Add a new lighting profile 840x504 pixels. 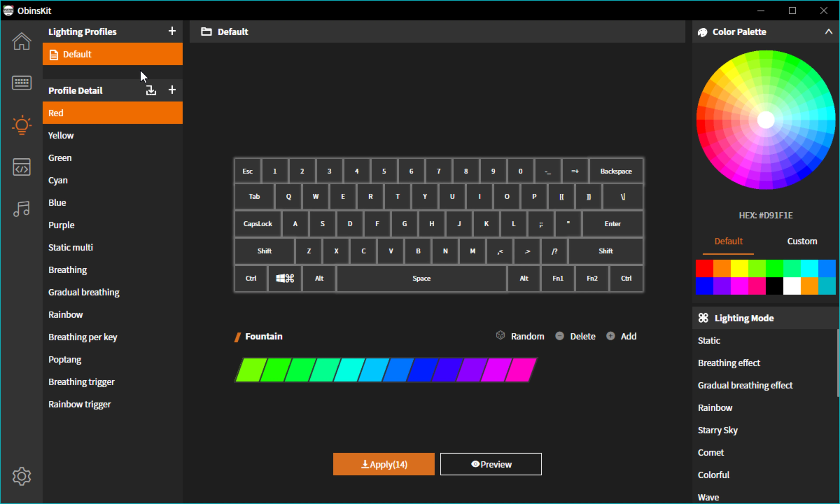pyautogui.click(x=172, y=31)
